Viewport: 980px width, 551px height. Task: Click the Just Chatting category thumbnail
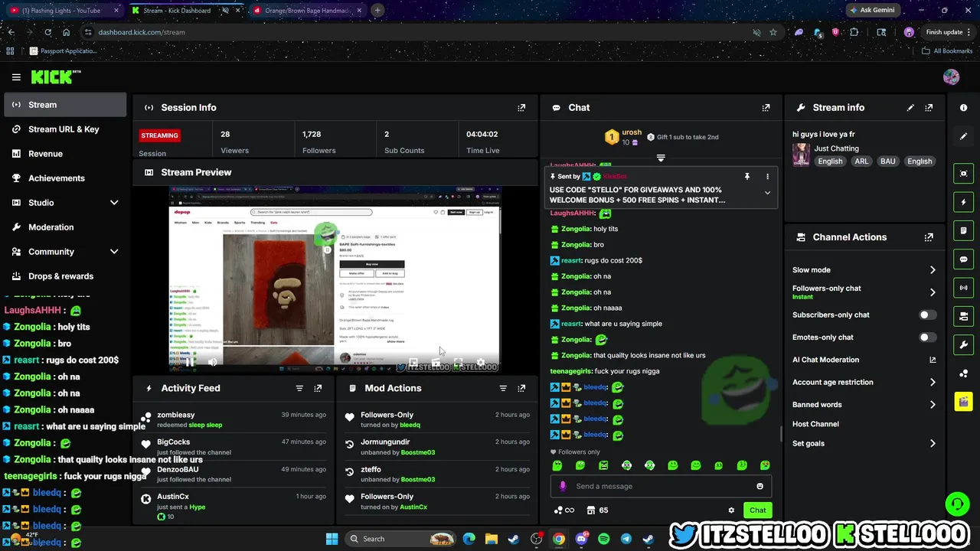pos(801,155)
